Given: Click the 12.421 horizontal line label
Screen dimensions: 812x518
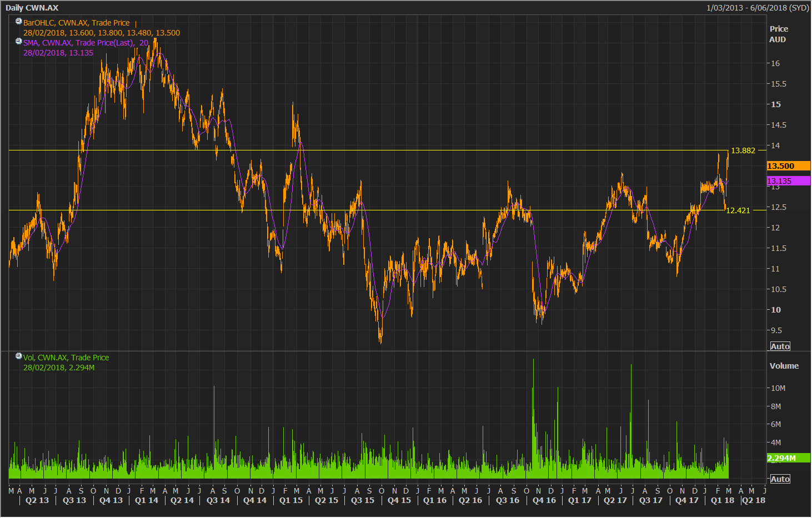Looking at the screenshot, I should click(x=738, y=210).
